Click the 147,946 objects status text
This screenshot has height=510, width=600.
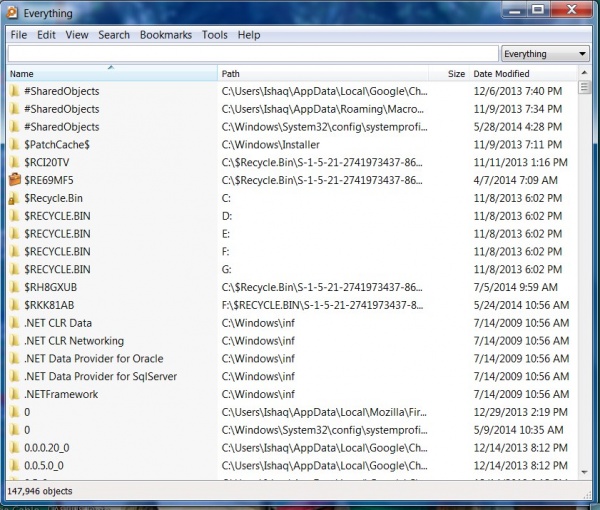tap(40, 491)
